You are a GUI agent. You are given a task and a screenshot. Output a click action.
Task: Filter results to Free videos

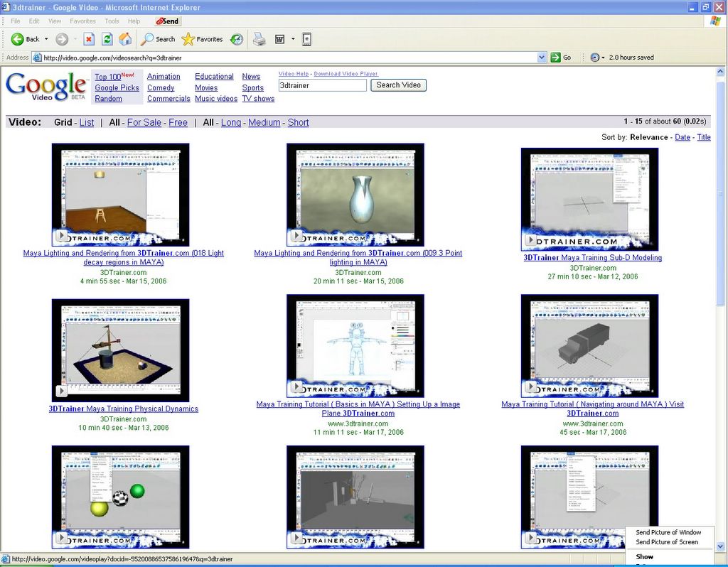click(x=178, y=122)
